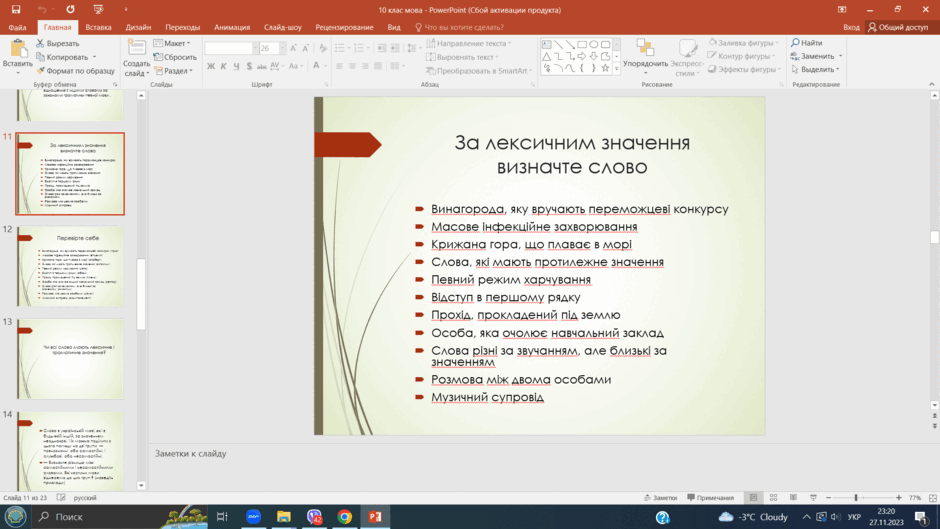Click the Undo arrow in the quick access toolbar

[x=41, y=10]
